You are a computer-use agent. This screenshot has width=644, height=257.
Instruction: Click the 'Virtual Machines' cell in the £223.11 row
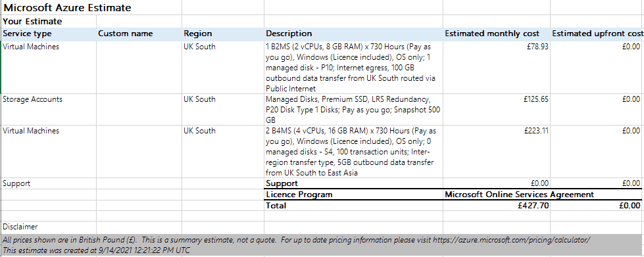point(49,151)
